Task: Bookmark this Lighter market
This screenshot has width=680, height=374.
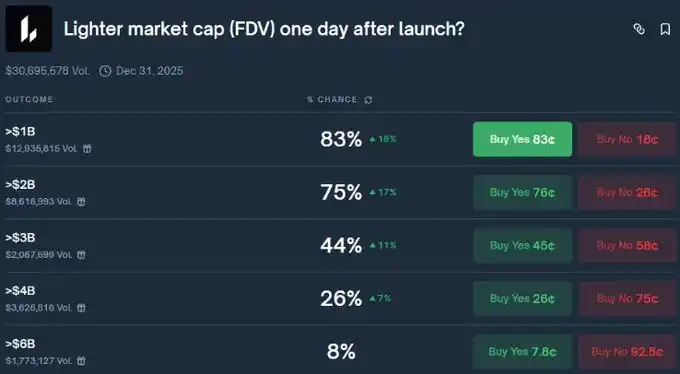Action: click(665, 29)
